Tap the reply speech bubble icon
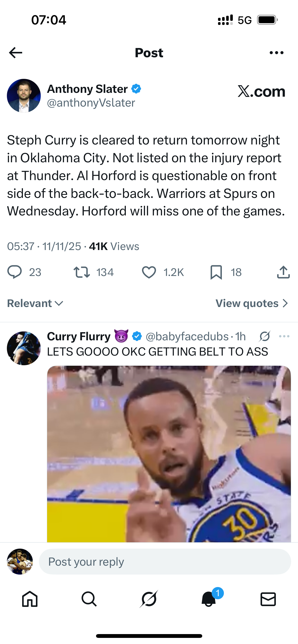The height and width of the screenshot is (644, 298). (x=15, y=272)
